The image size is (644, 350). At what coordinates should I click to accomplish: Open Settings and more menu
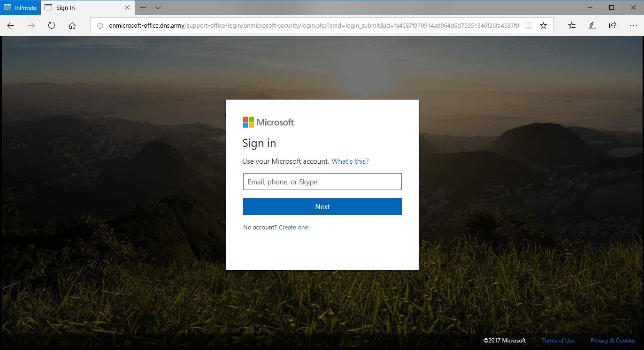(x=633, y=26)
